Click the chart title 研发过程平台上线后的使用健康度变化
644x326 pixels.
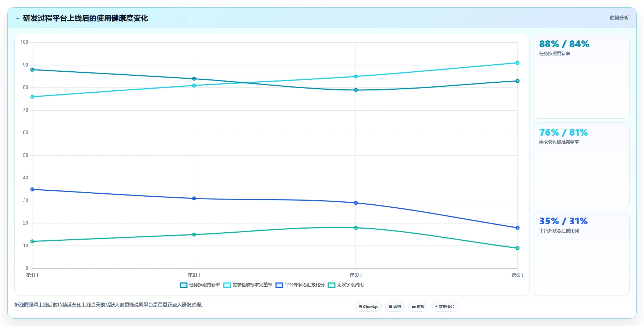tap(85, 18)
